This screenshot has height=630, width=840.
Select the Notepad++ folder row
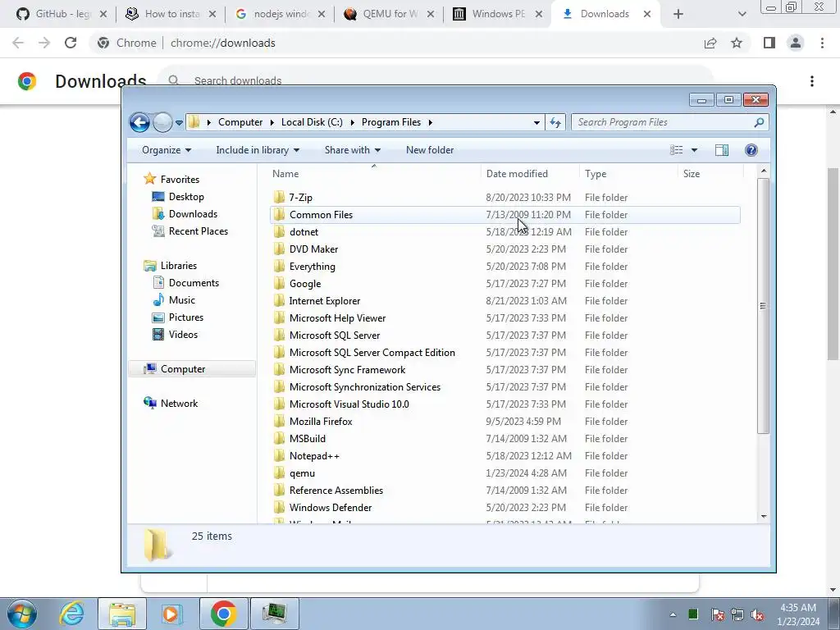[x=504, y=456]
